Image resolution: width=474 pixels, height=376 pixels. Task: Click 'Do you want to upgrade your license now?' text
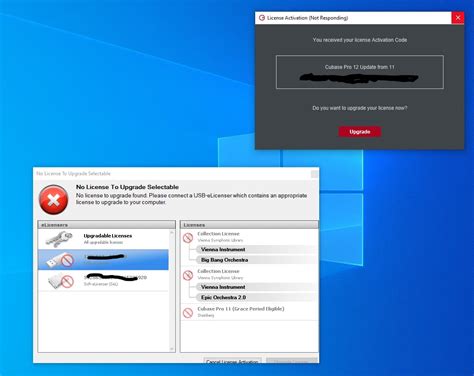(x=360, y=108)
